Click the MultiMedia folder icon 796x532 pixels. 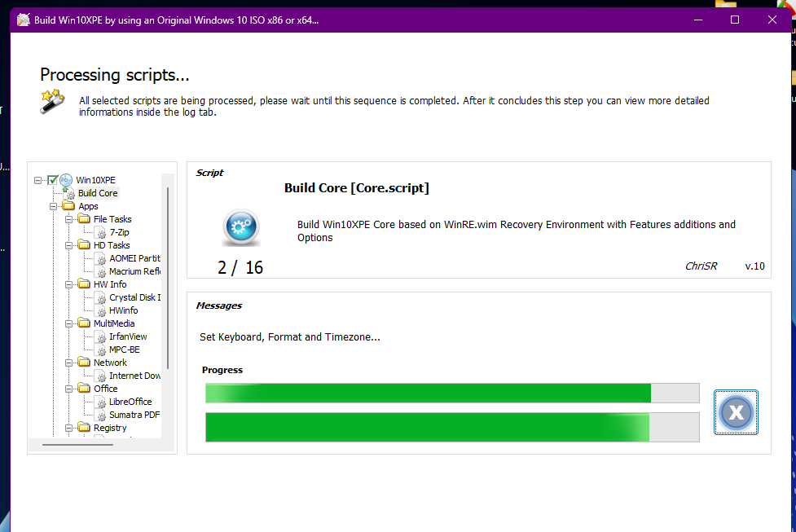pos(84,323)
